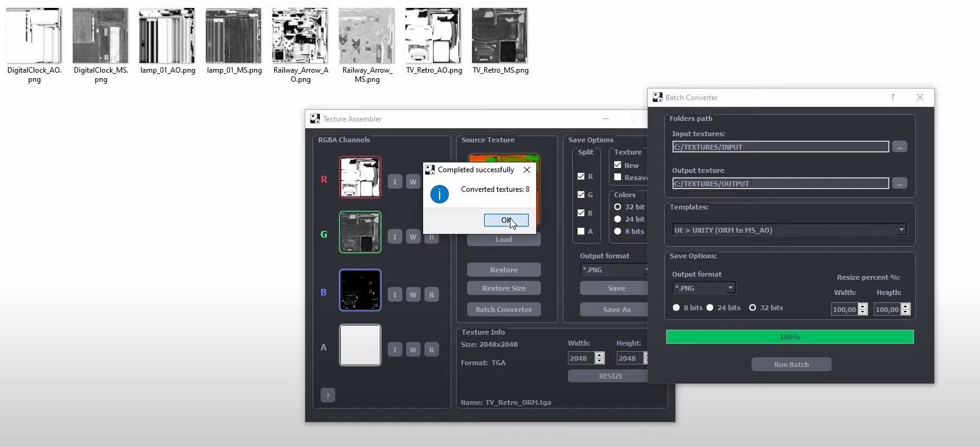
Task: Enable the Resave checkbox
Action: point(617,177)
